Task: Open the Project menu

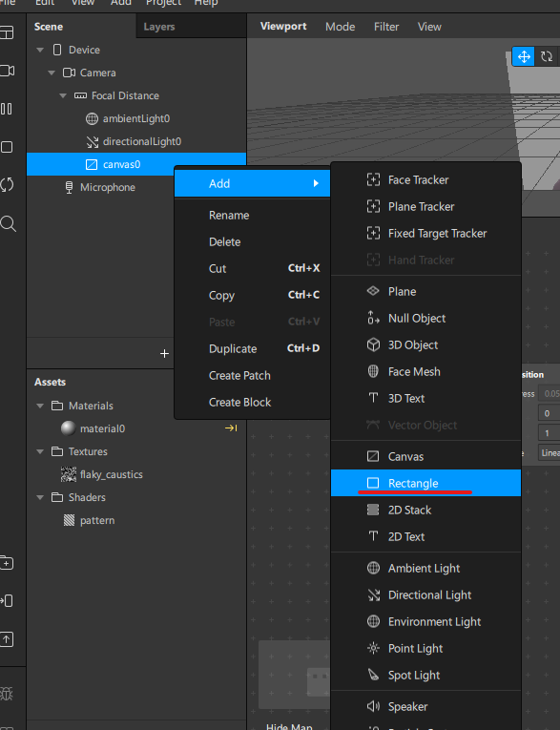Action: point(161,3)
